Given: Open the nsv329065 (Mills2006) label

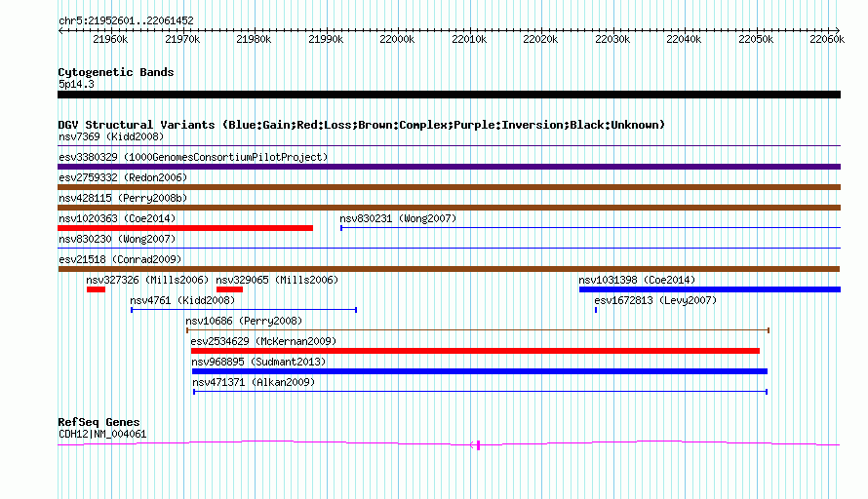Looking at the screenshot, I should click(277, 280).
